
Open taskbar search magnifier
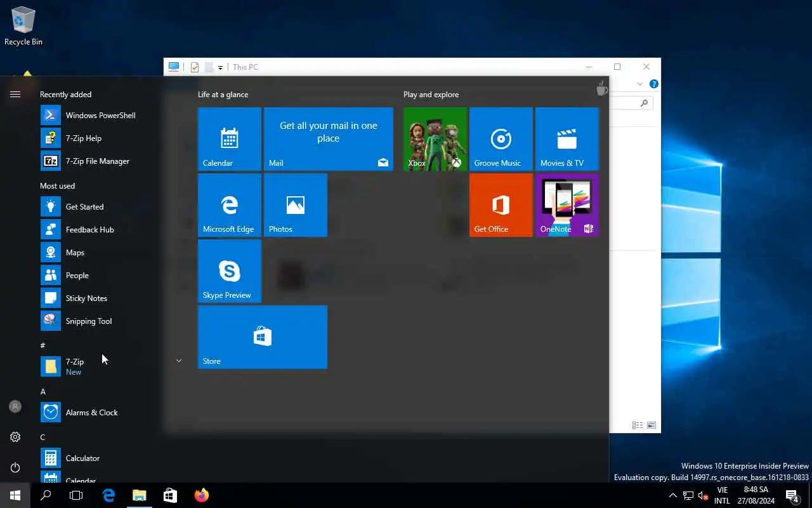coord(46,495)
